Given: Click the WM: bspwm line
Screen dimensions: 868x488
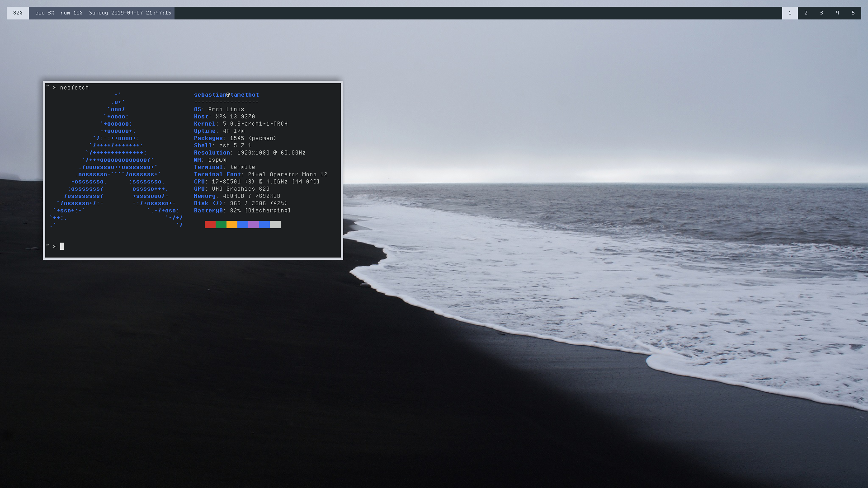Looking at the screenshot, I should pyautogui.click(x=210, y=160).
